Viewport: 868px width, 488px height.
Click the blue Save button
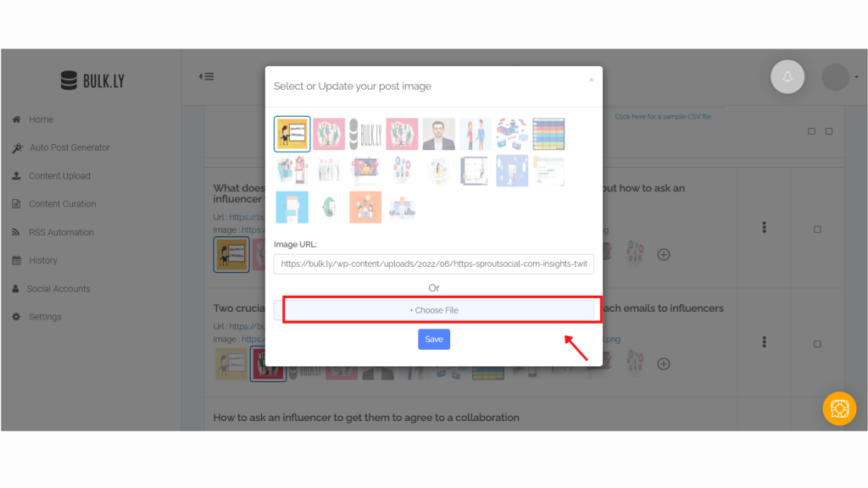pyautogui.click(x=434, y=339)
